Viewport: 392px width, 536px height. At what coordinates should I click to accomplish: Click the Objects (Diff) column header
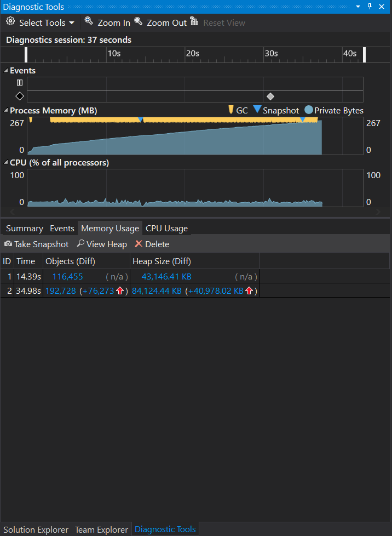click(87, 261)
